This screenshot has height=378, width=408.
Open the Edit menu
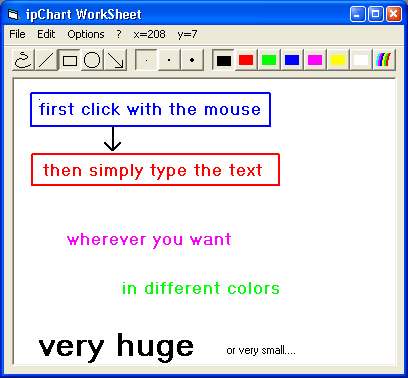point(46,34)
